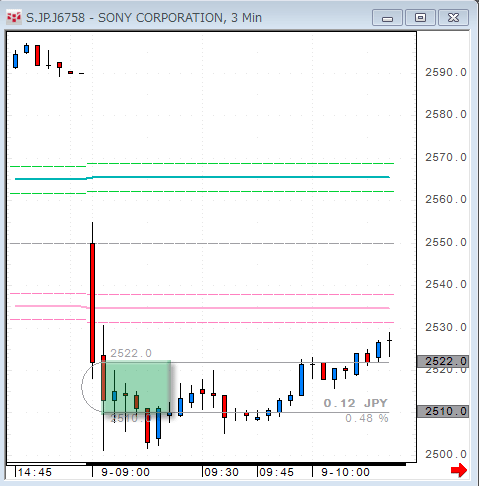Click the 2570.0 price axis label
This screenshot has height=486, width=479.
(x=446, y=157)
